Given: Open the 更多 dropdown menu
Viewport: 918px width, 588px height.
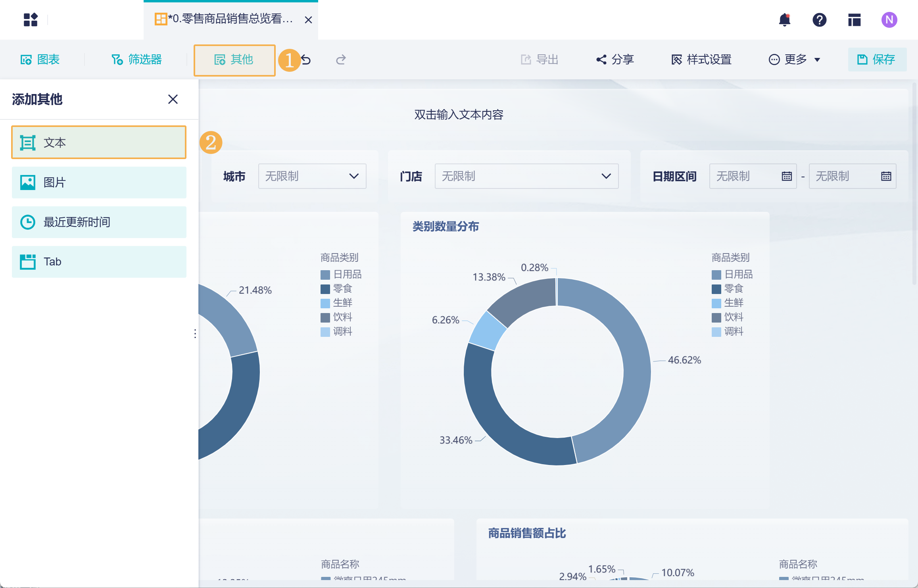Looking at the screenshot, I should coord(794,60).
